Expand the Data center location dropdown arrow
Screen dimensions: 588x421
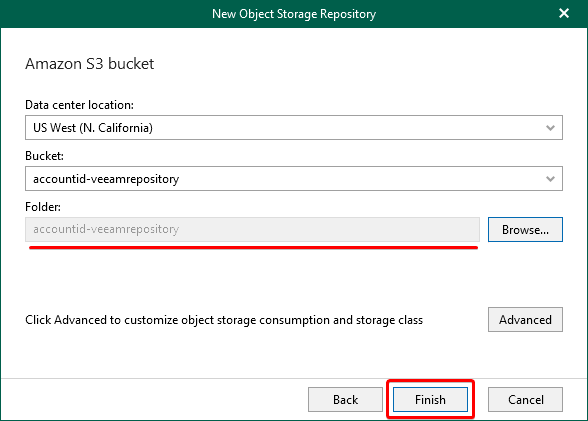[x=550, y=128]
